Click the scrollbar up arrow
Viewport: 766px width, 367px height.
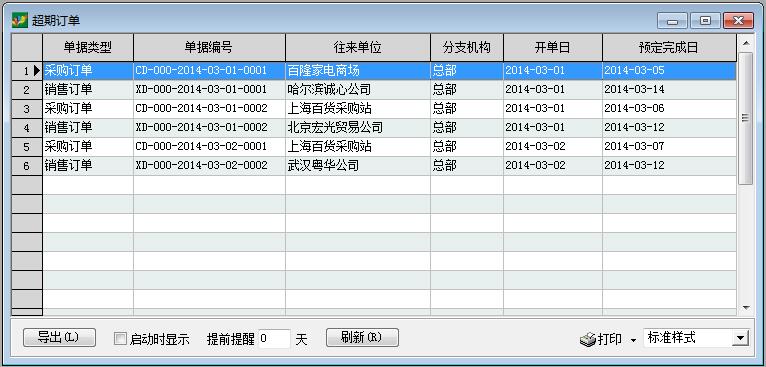point(745,43)
